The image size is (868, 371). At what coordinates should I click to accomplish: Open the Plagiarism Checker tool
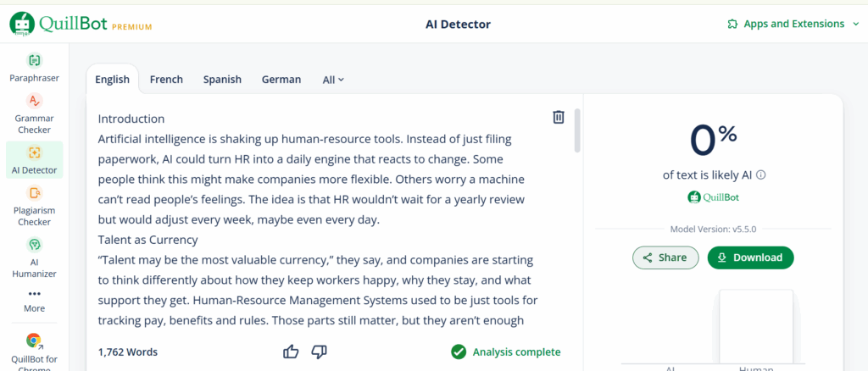point(34,206)
